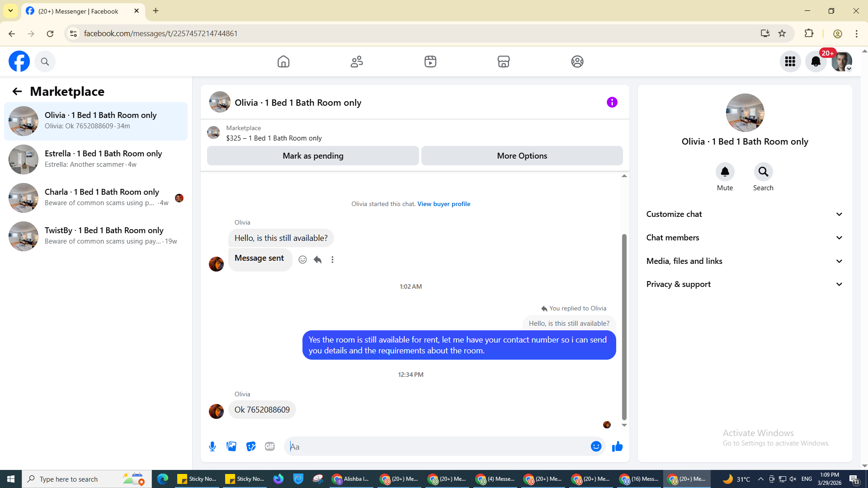Select Estrella chat in Marketplace list
The width and height of the screenshot is (868, 488).
(96, 160)
